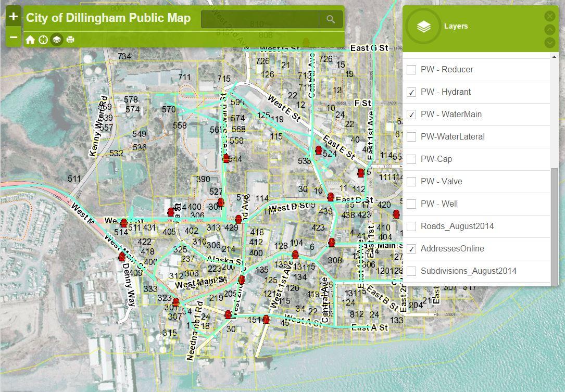The height and width of the screenshot is (392, 565).
Task: Select the hydrant marker next to address 514
Action: pyautogui.click(x=124, y=223)
